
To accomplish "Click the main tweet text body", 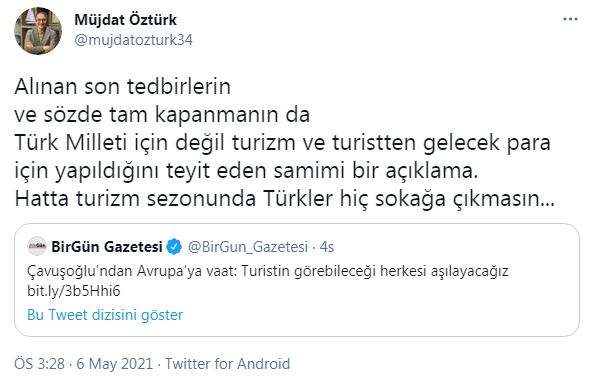I will click(284, 143).
